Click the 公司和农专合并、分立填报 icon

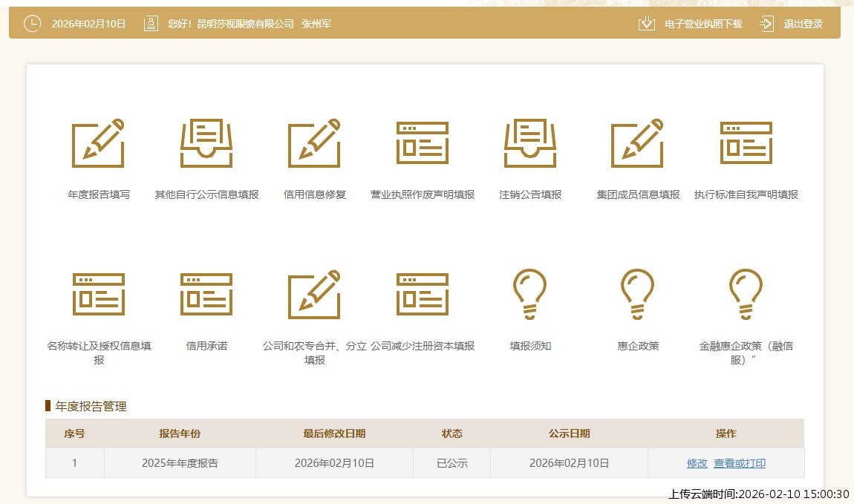point(314,295)
